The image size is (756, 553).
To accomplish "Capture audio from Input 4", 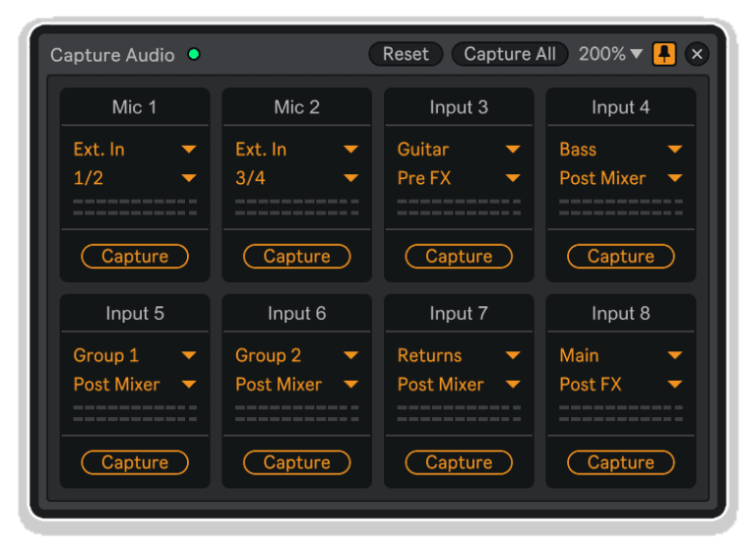I will pos(621,256).
